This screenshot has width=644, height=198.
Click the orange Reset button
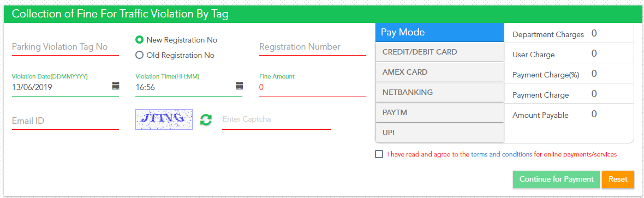(x=618, y=179)
